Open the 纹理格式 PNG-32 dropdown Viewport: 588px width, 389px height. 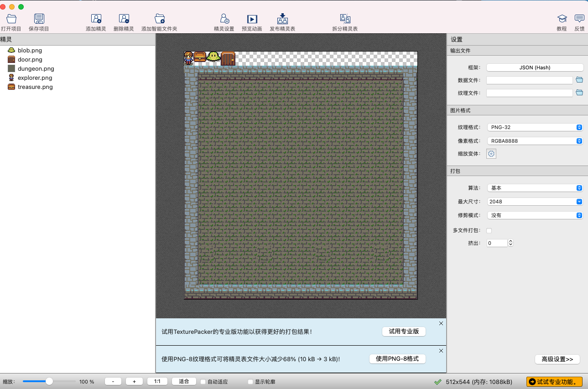535,127
